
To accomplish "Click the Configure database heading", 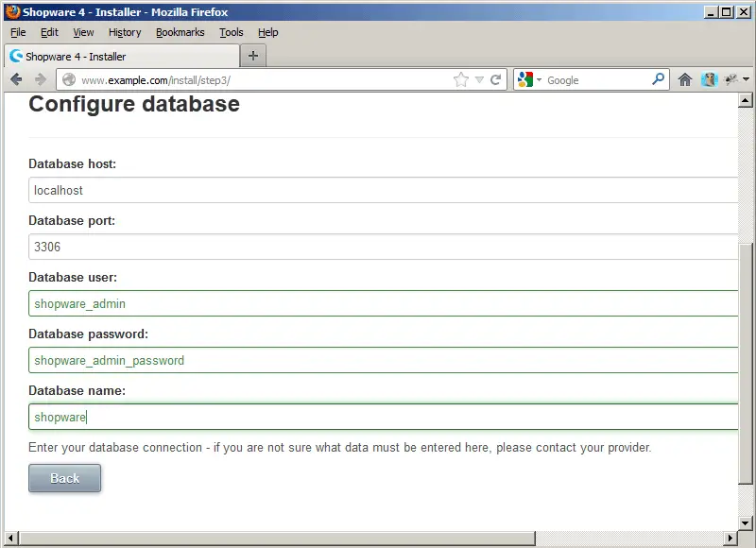I will coord(134,104).
